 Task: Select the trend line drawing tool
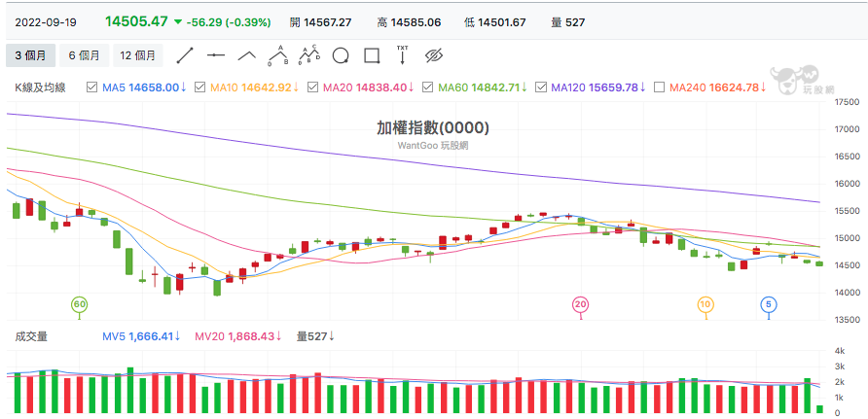tap(185, 55)
